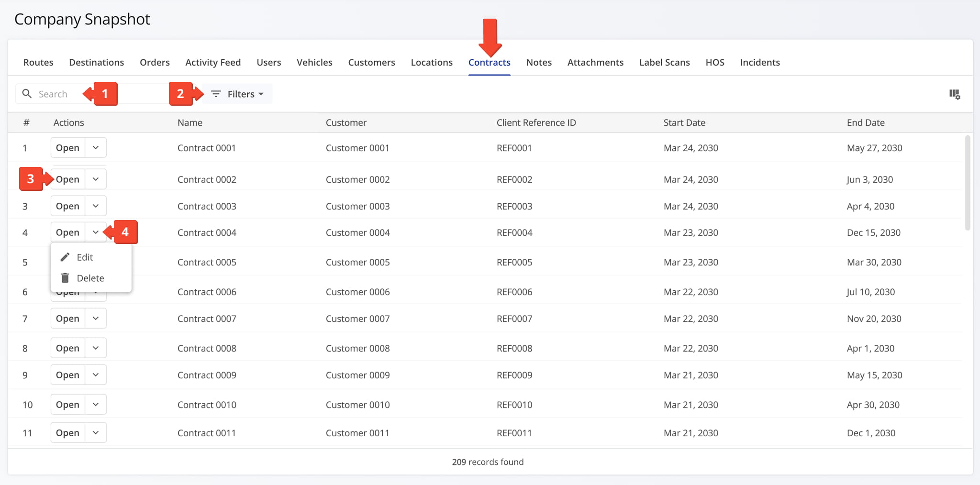Screen dimensions: 980x485
Task: Click the REF0011 reference cell
Action: [514, 433]
